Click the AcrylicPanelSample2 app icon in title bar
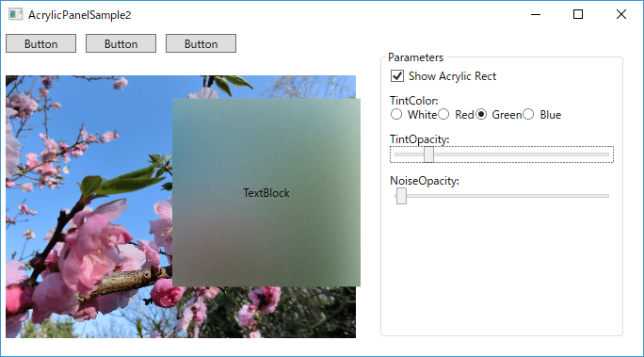 click(x=16, y=14)
